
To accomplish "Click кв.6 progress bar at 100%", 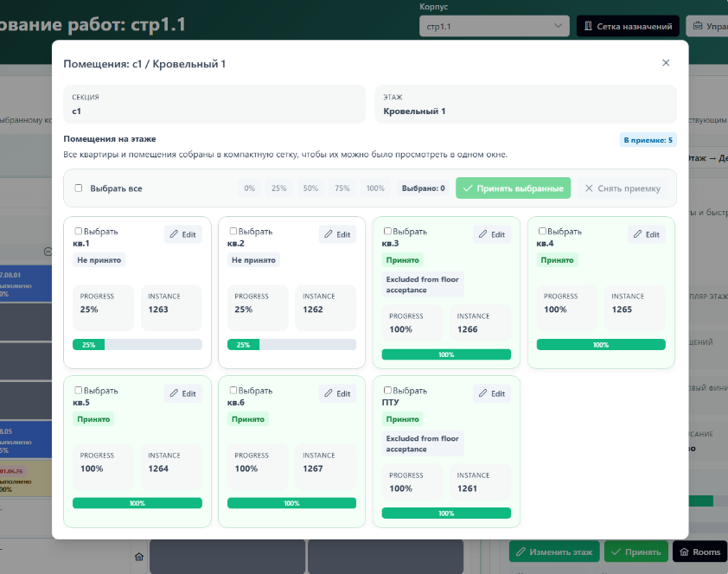I will 291,503.
